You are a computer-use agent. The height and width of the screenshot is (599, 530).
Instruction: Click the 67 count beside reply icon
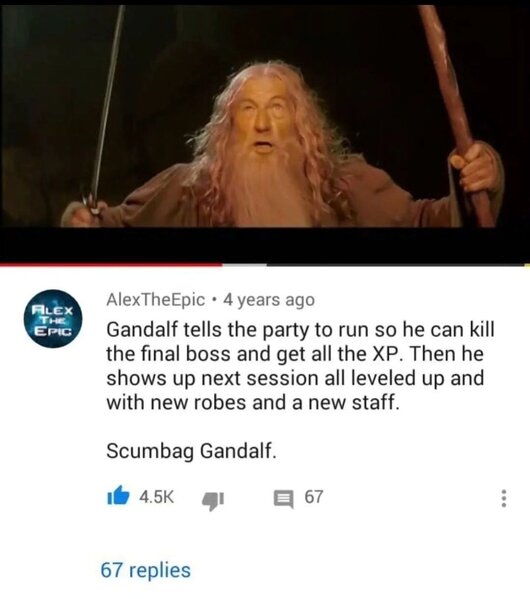314,497
